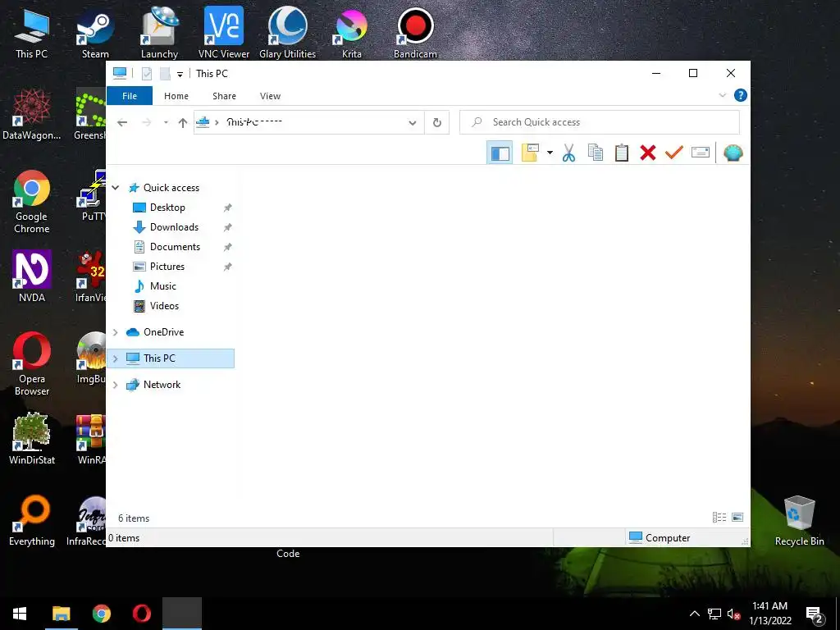
Task: Expand the This PC tree node
Action: (115, 358)
